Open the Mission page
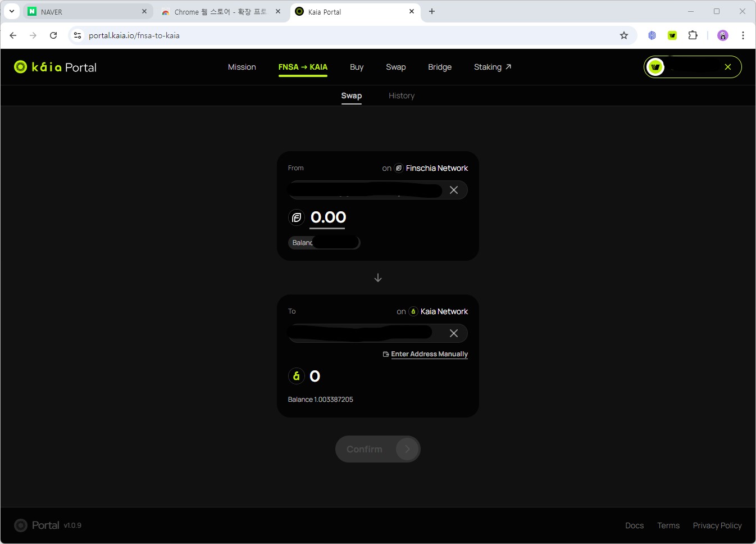The height and width of the screenshot is (544, 756). pyautogui.click(x=242, y=67)
